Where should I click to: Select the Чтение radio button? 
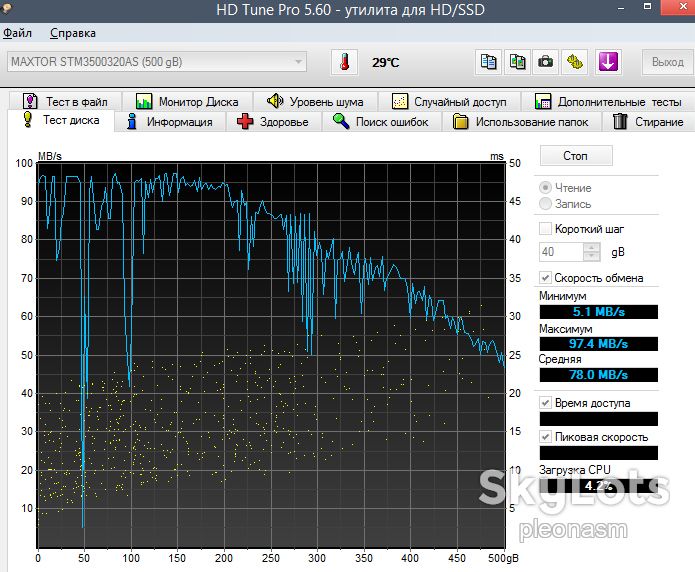click(x=545, y=188)
